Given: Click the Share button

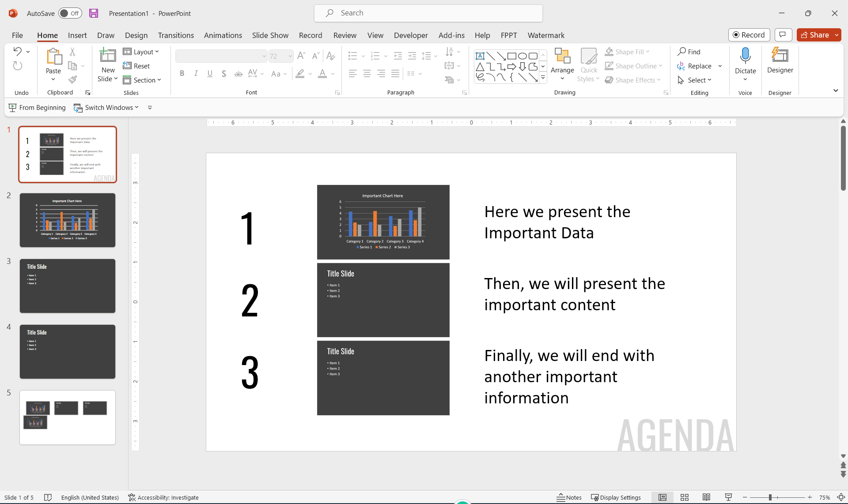Looking at the screenshot, I should click(818, 34).
